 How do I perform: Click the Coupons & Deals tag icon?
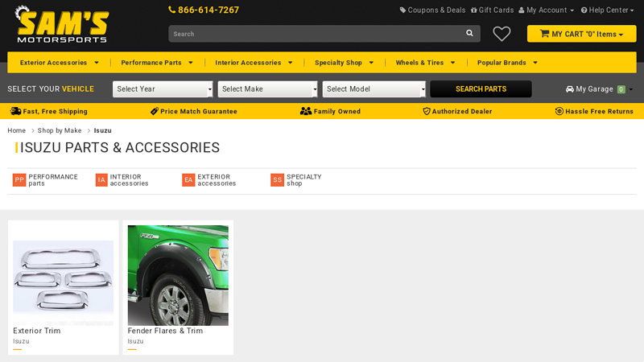click(403, 10)
